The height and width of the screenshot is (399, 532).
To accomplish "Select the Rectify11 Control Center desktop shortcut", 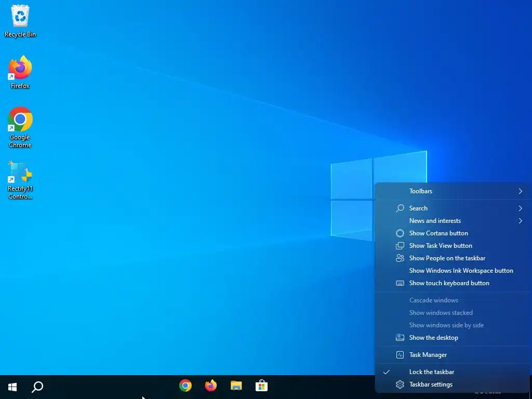I will point(20,180).
